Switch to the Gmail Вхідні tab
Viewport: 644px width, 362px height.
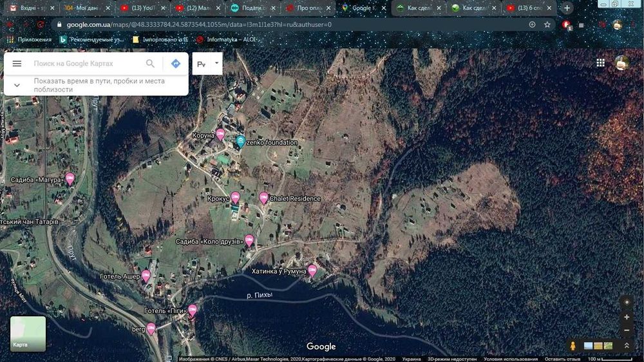coord(29,8)
